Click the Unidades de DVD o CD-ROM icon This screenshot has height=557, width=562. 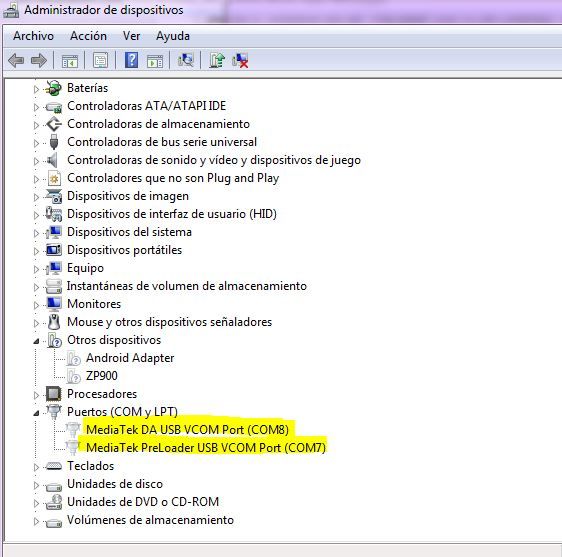coord(54,502)
